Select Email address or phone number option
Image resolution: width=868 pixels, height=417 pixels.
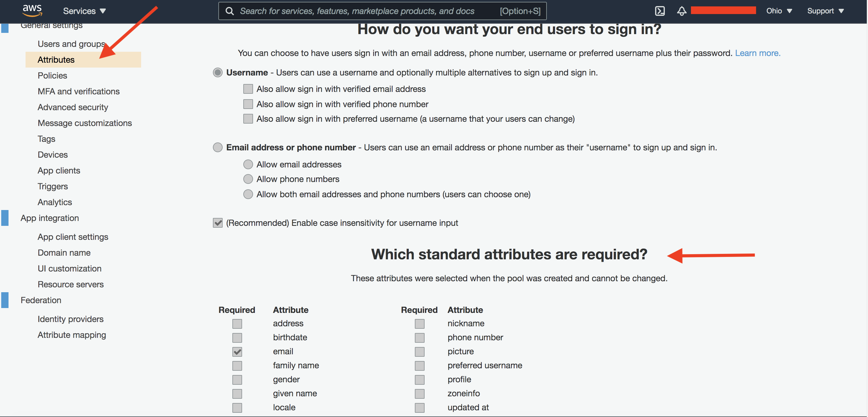218,147
